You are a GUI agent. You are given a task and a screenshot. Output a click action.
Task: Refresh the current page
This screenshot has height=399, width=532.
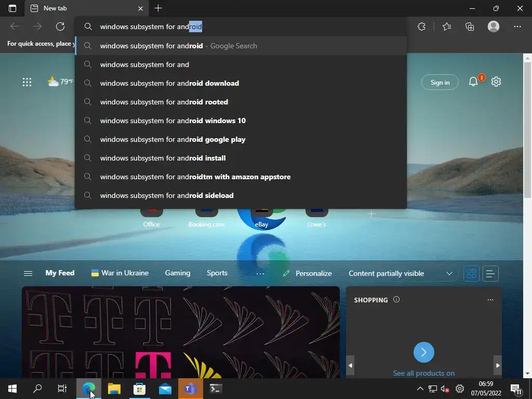coord(60,26)
